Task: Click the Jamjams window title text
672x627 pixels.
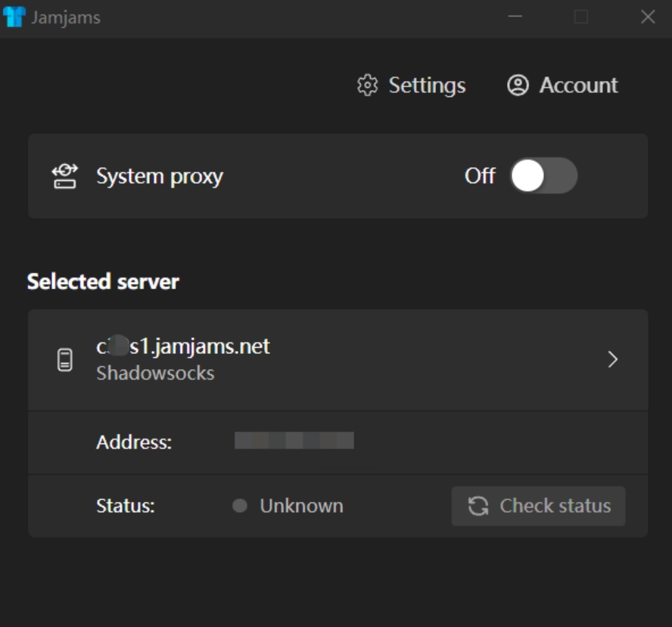Action: pyautogui.click(x=66, y=17)
